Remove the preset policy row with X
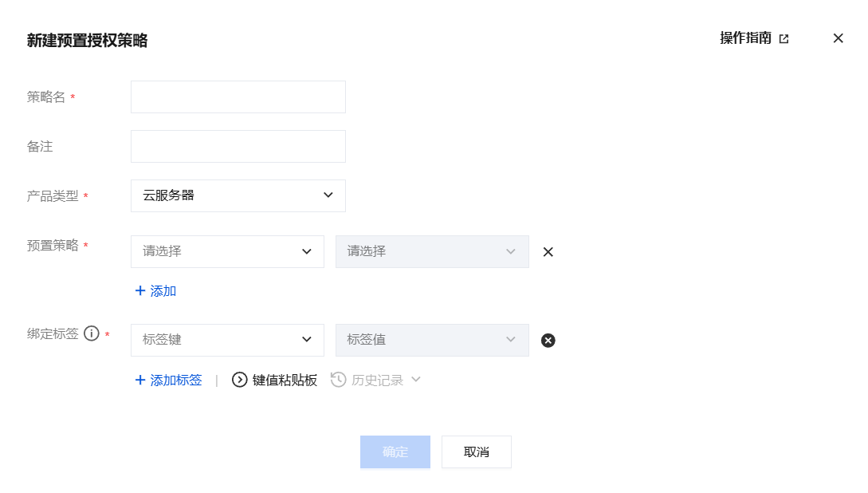Image resolution: width=868 pixels, height=493 pixels. point(548,252)
